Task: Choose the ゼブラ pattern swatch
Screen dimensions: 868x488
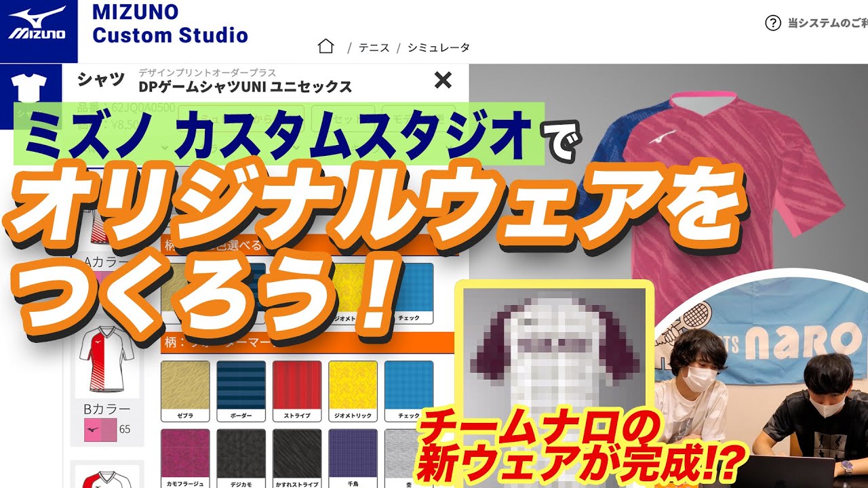Action: point(185,390)
